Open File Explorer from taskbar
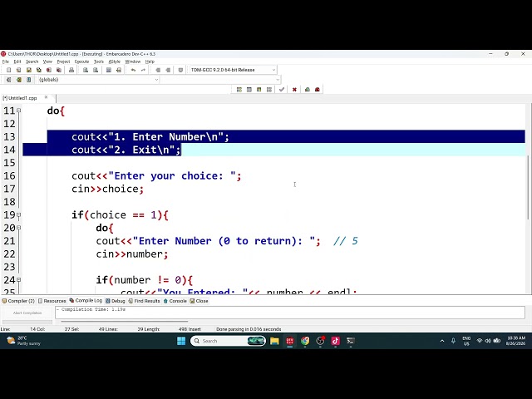Screen dimensions: 532x399 click(x=274, y=341)
